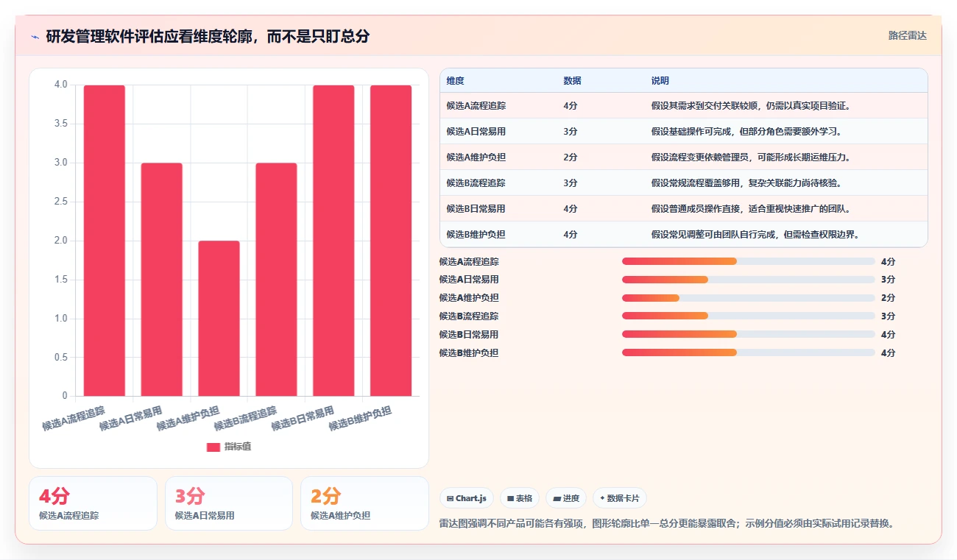Image resolution: width=957 pixels, height=560 pixels.
Task: Open the 3分 候选A日常易用 data card
Action: 229,503
